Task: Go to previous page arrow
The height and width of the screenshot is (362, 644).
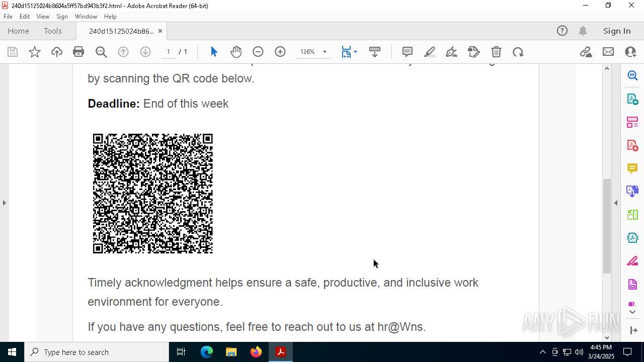Action: [x=123, y=52]
